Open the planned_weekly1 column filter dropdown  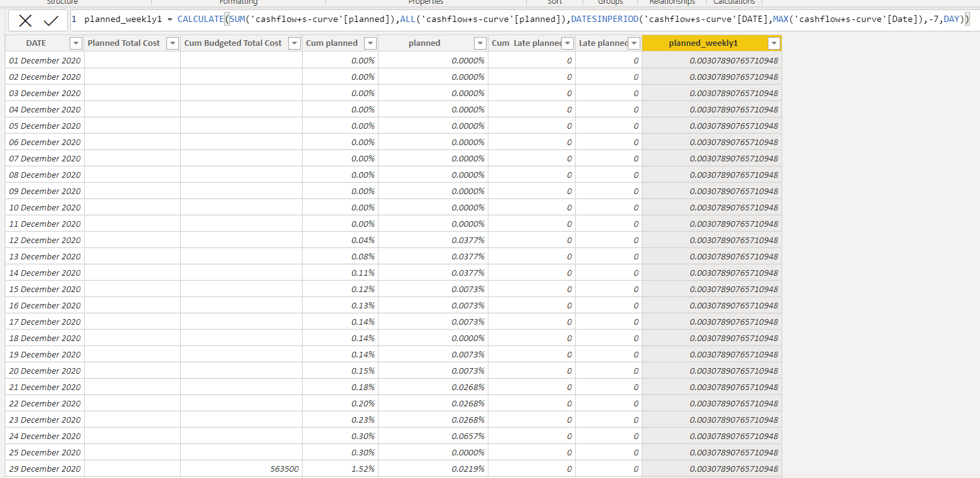(x=773, y=43)
